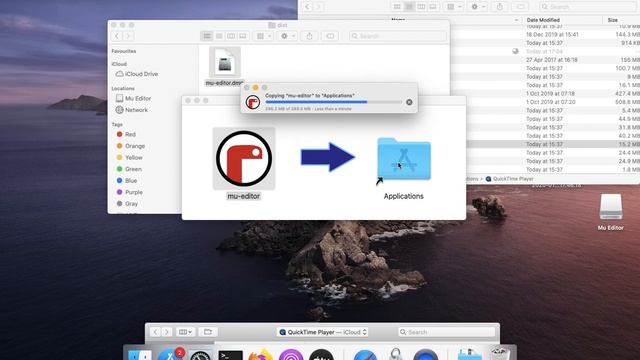Select the Purple tag

tap(129, 192)
